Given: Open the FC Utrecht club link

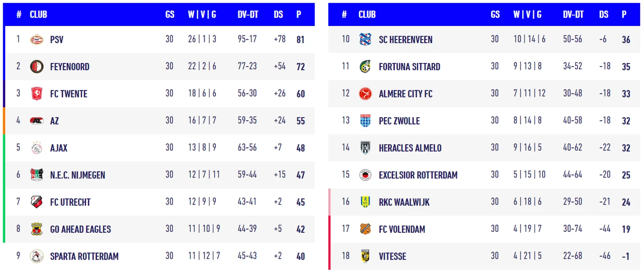Looking at the screenshot, I should [x=70, y=202].
